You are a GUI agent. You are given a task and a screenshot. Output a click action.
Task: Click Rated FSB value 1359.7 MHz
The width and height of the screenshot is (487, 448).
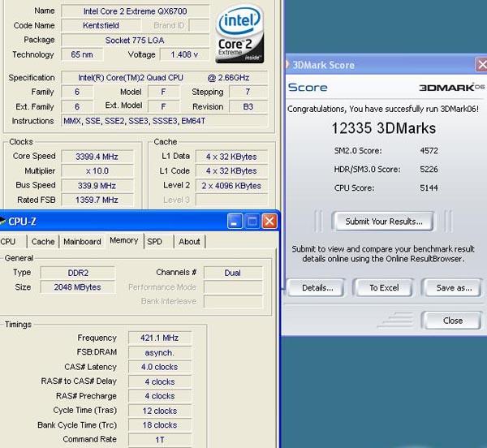pyautogui.click(x=97, y=200)
